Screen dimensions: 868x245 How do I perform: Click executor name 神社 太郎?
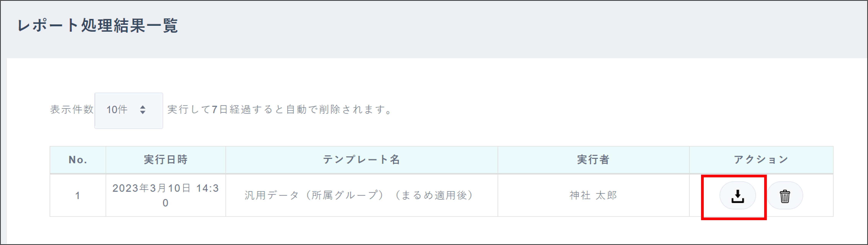(593, 195)
